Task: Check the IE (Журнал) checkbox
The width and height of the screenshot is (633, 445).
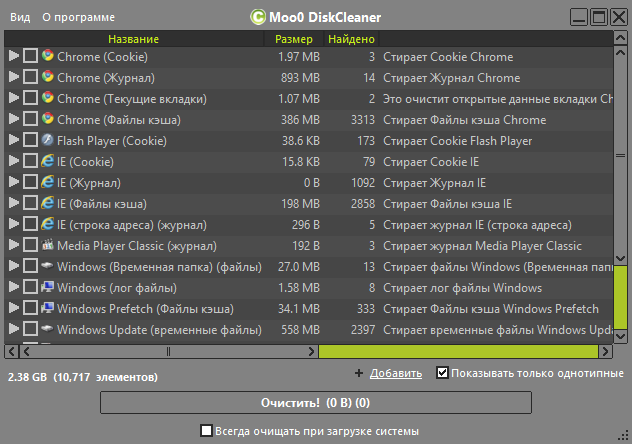Action: click(x=30, y=182)
